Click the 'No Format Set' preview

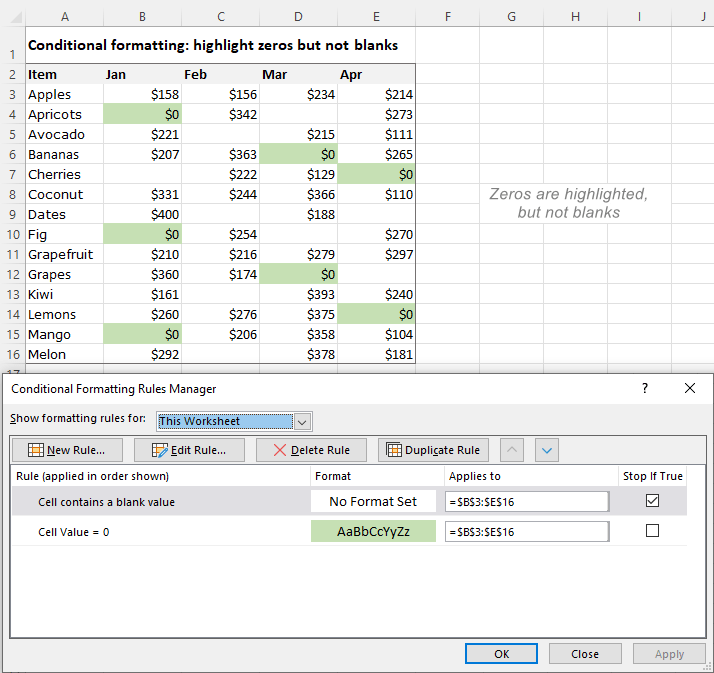[x=373, y=501]
